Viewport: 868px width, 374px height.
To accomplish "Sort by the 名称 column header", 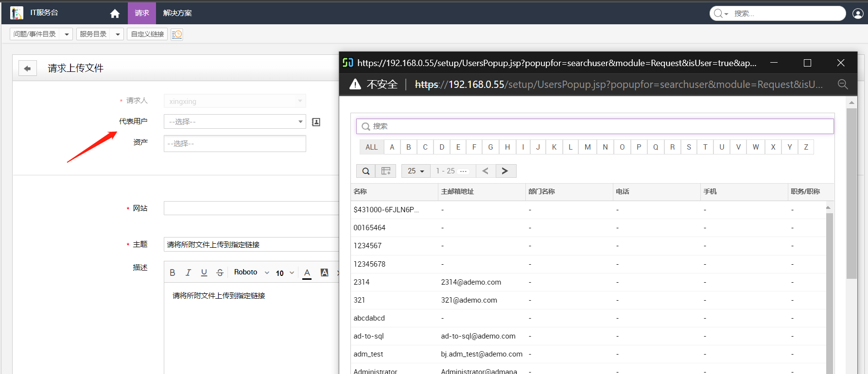I will (x=394, y=192).
